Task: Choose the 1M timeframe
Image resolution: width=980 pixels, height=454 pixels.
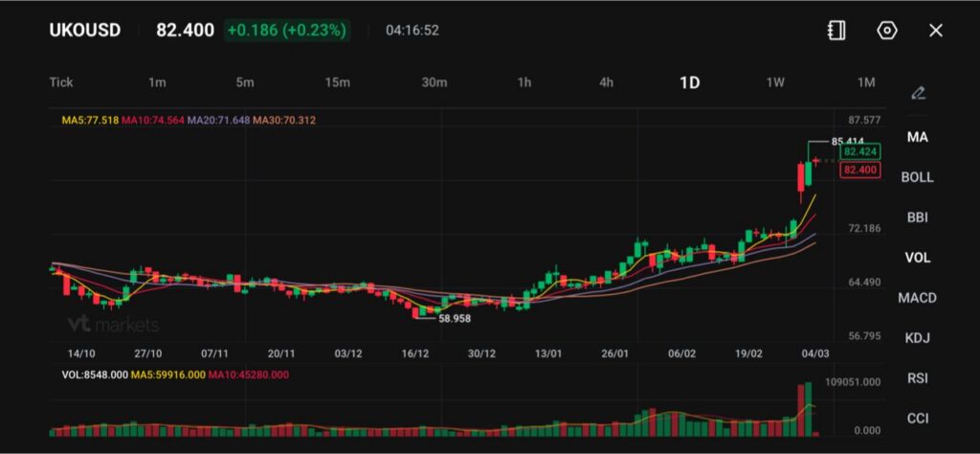Action: [866, 82]
